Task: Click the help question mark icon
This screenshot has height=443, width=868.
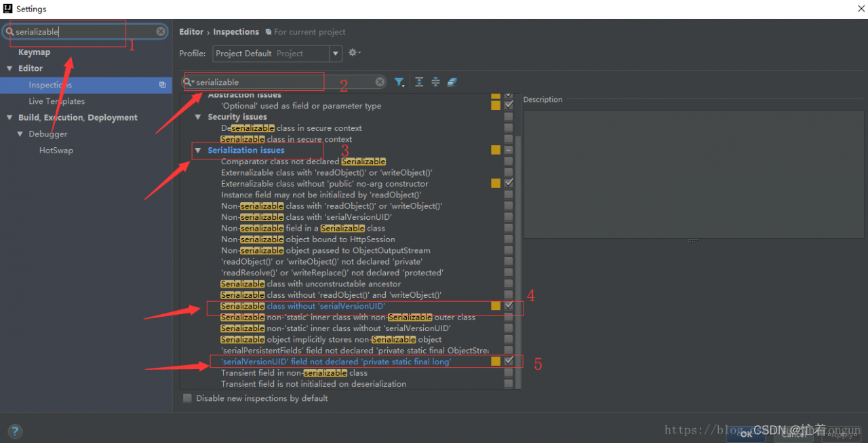Action: coord(15,431)
